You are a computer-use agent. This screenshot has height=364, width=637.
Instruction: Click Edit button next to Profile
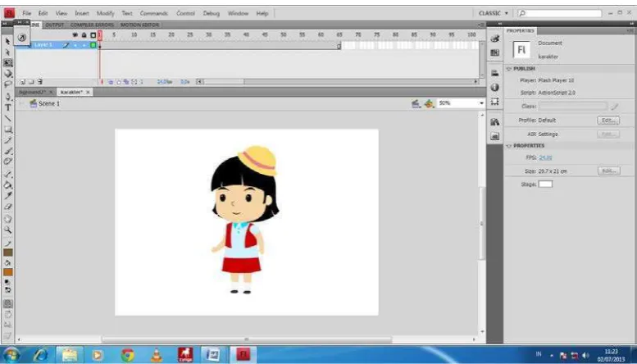(x=608, y=121)
